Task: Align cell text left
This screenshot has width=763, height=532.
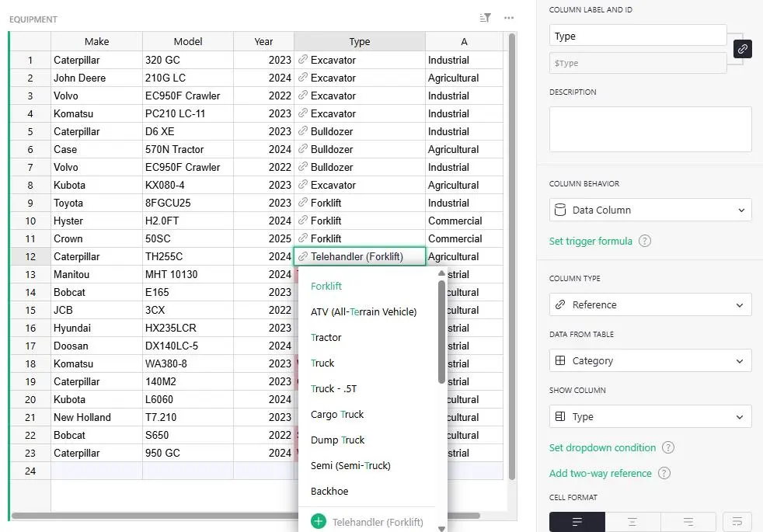Action: click(x=577, y=522)
